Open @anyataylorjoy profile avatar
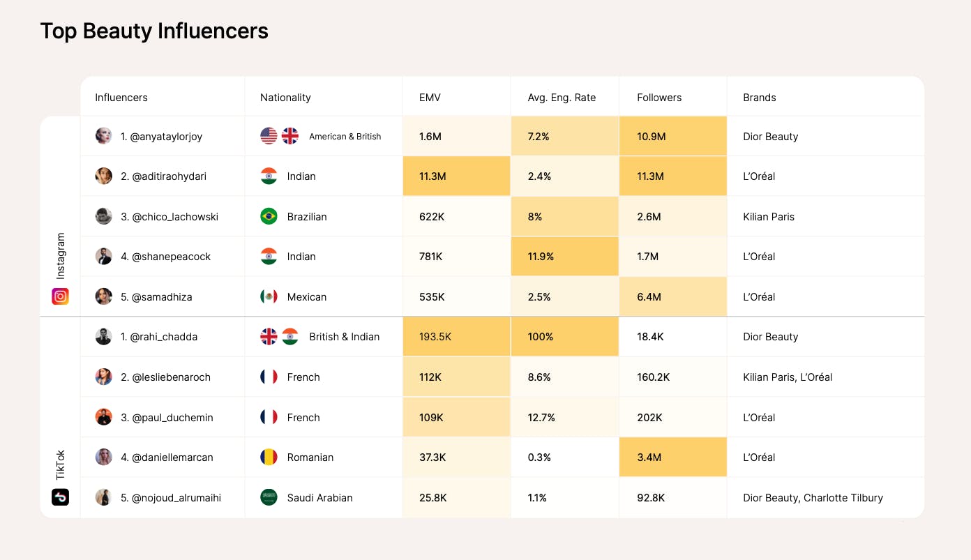The width and height of the screenshot is (971, 560). tap(104, 136)
